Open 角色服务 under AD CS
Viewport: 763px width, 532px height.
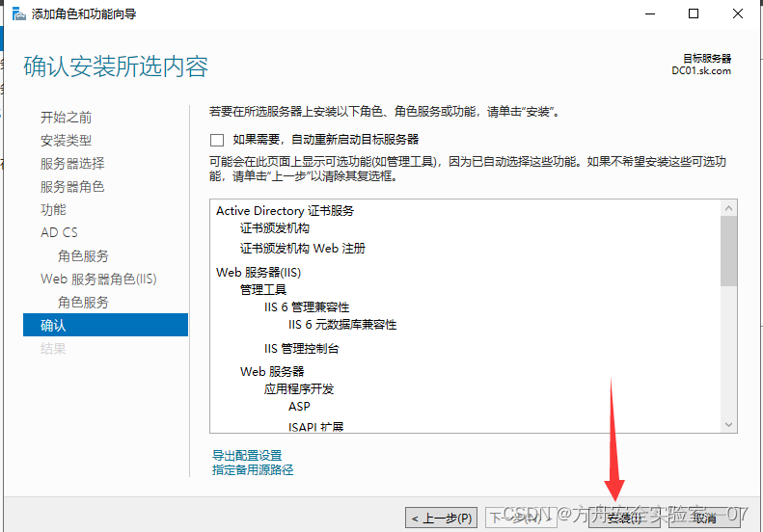83,255
